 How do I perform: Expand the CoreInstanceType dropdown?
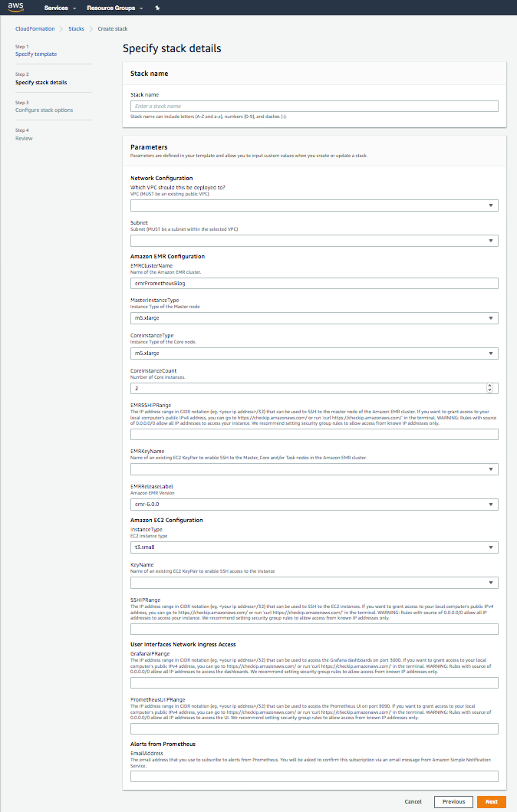pos(314,353)
